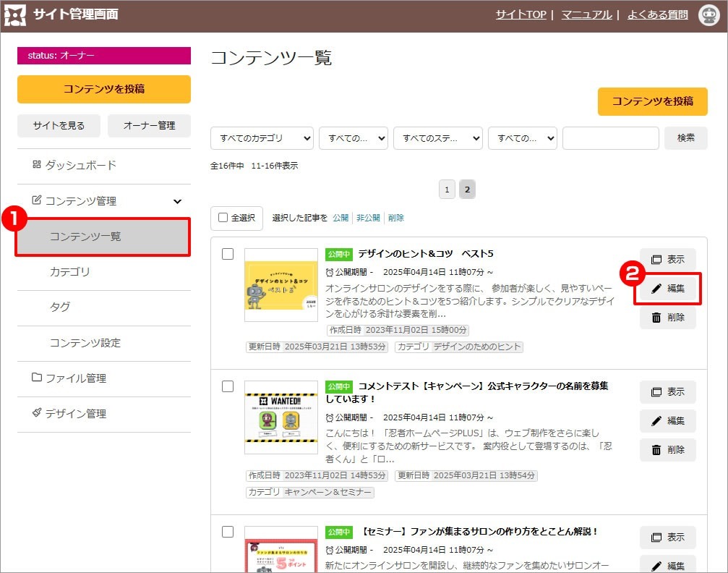This screenshot has width=728, height=573.
Task: Click 表示 icon button for コメントテスト article
Action: [x=667, y=392]
